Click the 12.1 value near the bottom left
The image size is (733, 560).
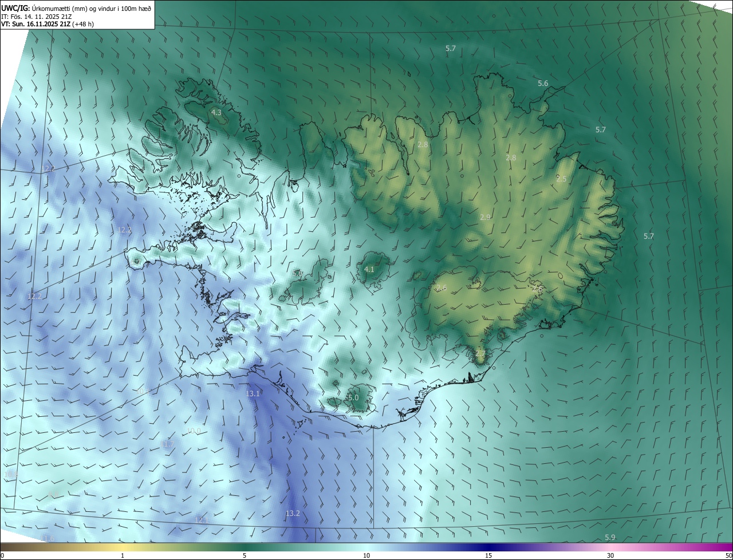click(x=201, y=519)
